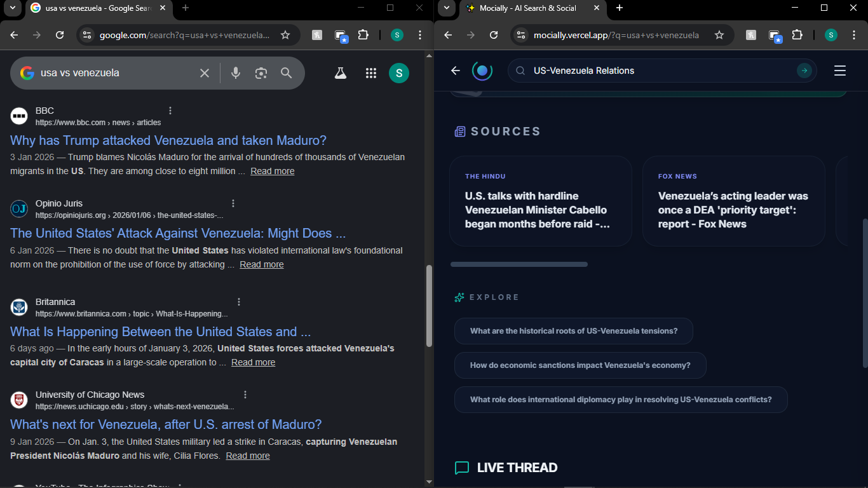The height and width of the screenshot is (488, 868).
Task: Open Mocially hamburger menu
Action: 840,71
